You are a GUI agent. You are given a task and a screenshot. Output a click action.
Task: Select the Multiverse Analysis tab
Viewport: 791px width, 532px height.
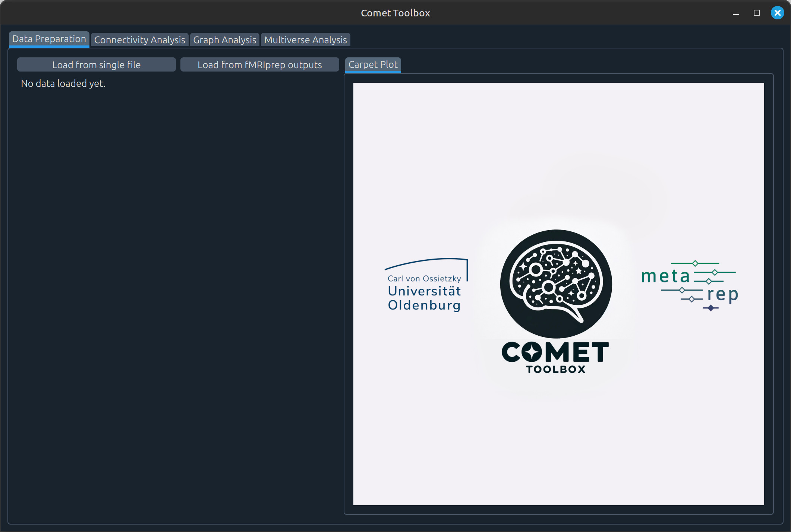[x=305, y=40]
